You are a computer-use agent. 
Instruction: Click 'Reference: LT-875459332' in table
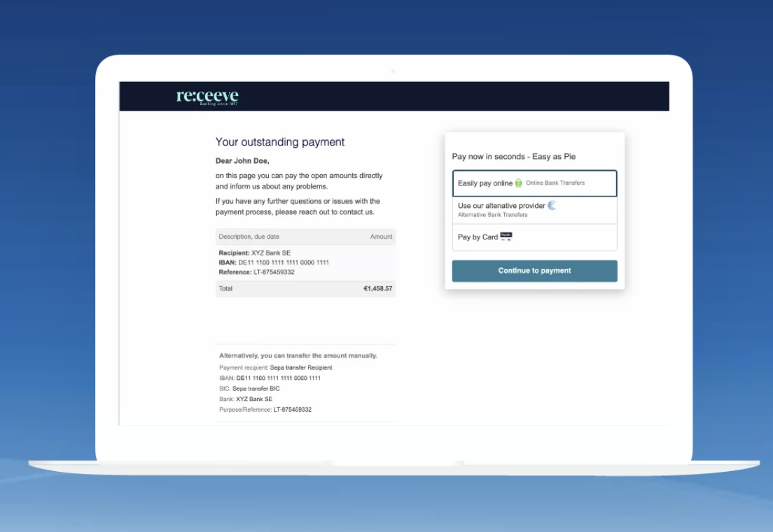coord(256,272)
